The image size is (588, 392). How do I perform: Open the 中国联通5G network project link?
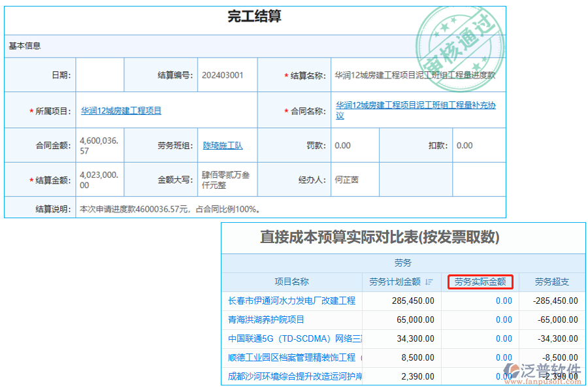point(292,338)
